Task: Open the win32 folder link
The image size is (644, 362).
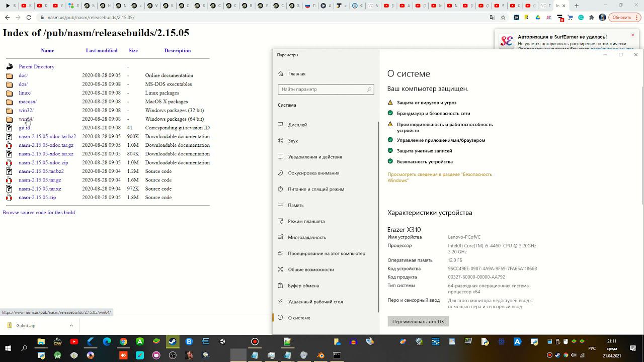Action: tap(26, 111)
